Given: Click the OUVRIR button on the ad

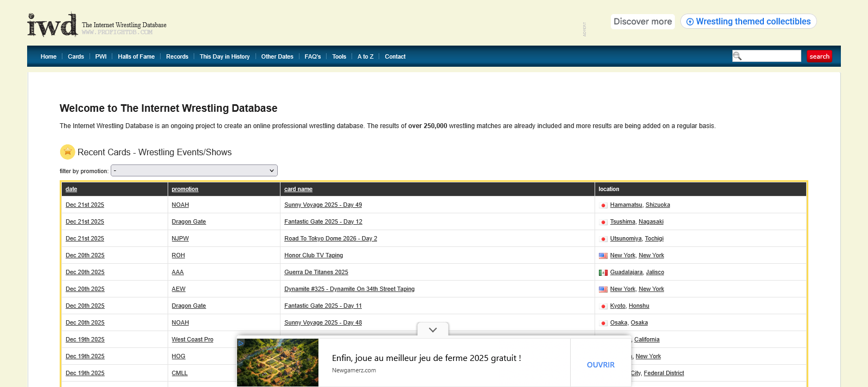Looking at the screenshot, I should pyautogui.click(x=601, y=365).
